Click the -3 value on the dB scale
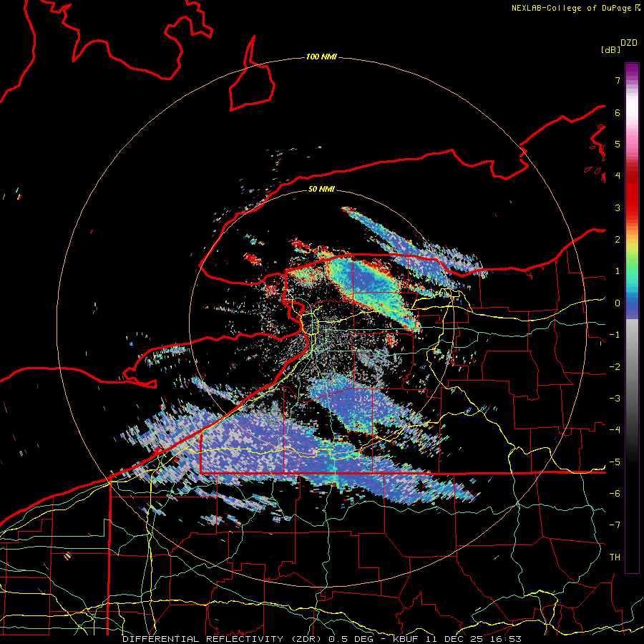Viewport: 644px width, 644px height. click(x=615, y=399)
